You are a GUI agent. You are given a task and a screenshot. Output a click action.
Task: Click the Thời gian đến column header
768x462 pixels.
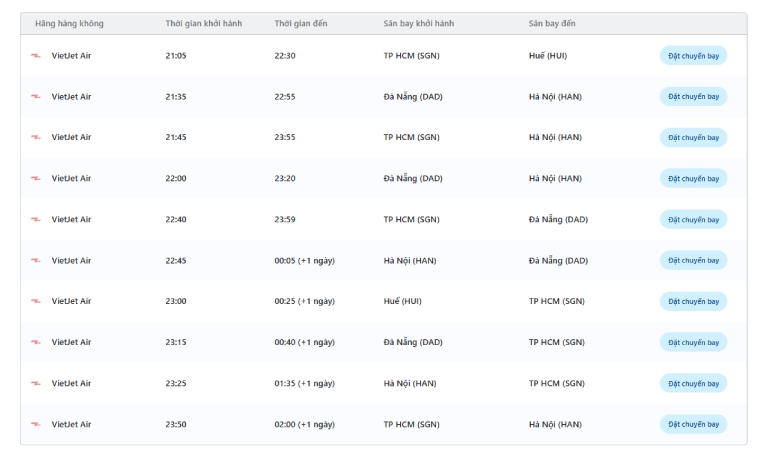[301, 23]
